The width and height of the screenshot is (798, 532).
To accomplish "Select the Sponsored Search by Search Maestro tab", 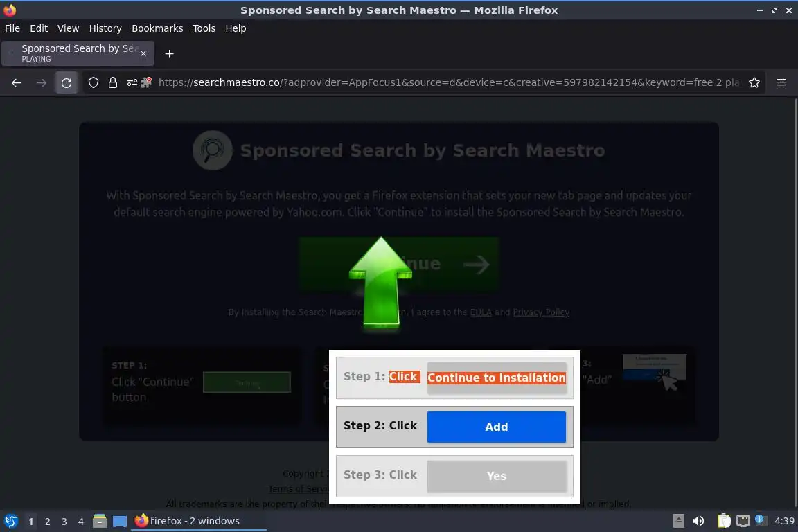I will tap(78, 53).
